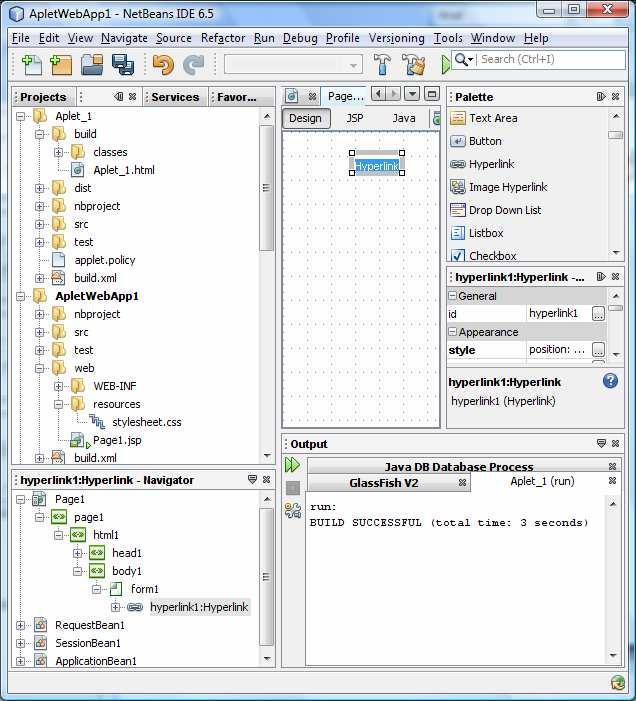Switch to the Services tab
636x701 pixels.
[x=175, y=97]
